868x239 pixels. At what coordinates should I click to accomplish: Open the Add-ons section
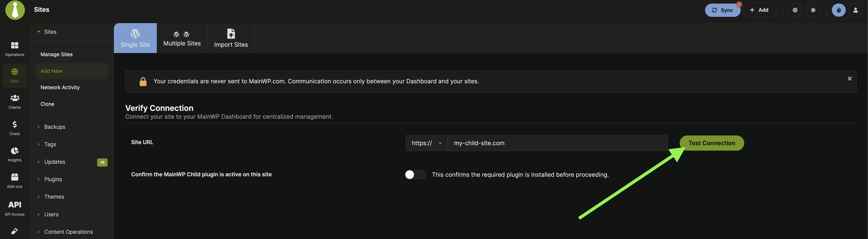(x=15, y=180)
